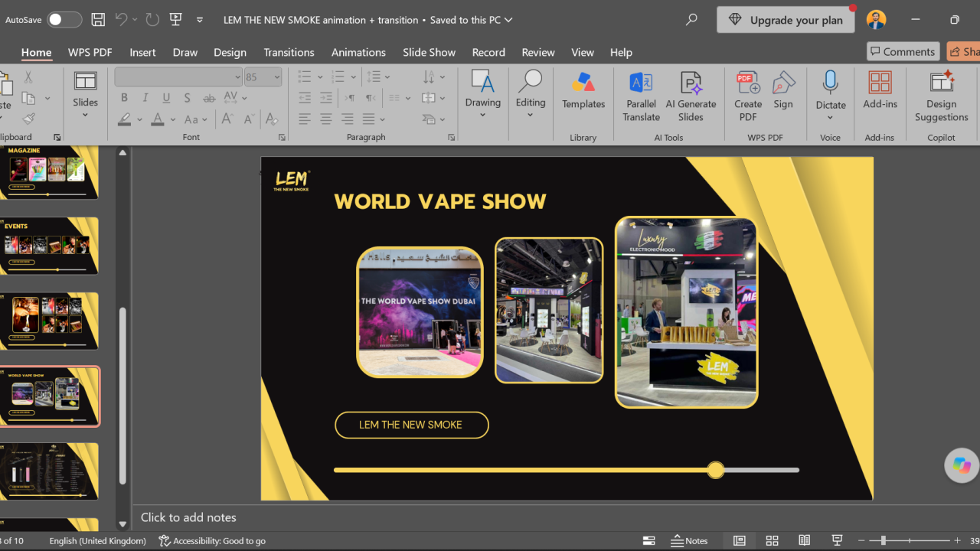Open Design Suggestions
Screen dimensions: 980x551
[941, 96]
